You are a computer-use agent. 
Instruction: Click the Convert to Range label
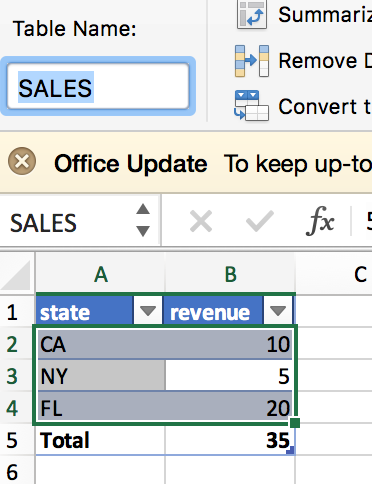tap(325, 106)
